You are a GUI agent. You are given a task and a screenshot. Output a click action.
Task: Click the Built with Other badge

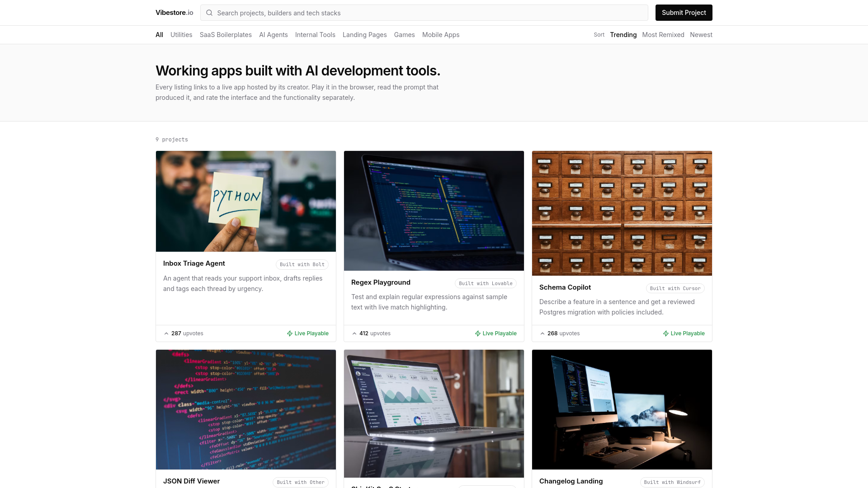click(301, 482)
